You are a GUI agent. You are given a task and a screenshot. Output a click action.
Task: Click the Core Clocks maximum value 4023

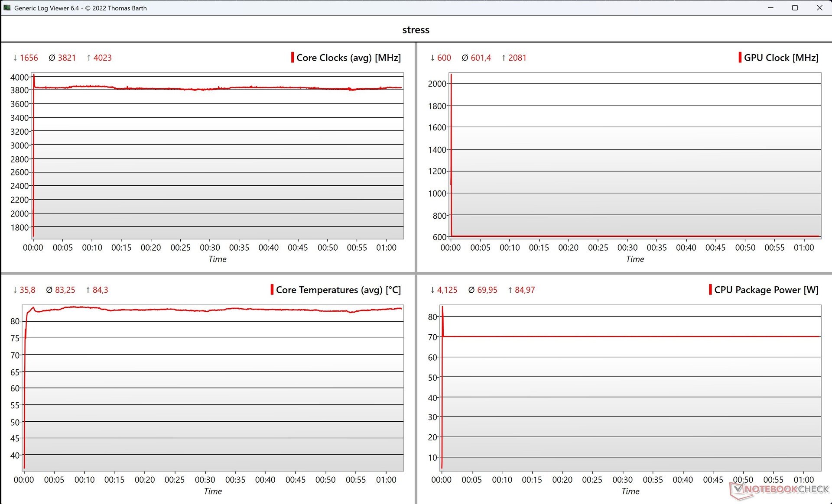(102, 58)
